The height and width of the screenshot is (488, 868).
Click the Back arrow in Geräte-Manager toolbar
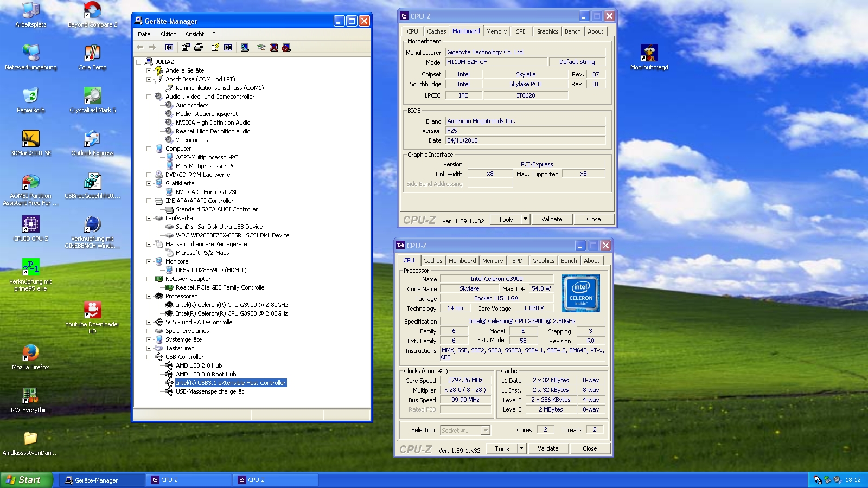pos(140,48)
